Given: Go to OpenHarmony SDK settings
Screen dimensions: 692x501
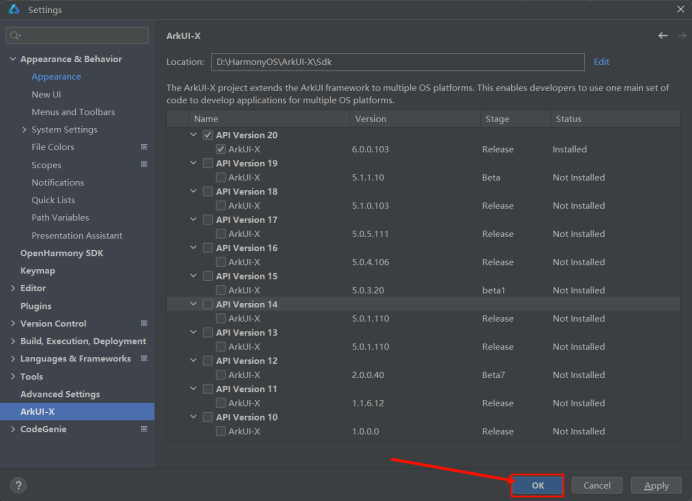Looking at the screenshot, I should pyautogui.click(x=62, y=253).
